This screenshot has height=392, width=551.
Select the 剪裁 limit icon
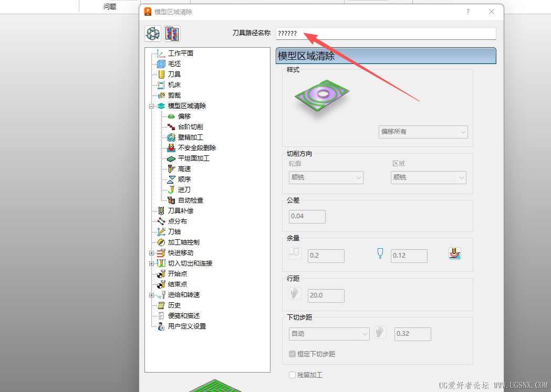161,96
